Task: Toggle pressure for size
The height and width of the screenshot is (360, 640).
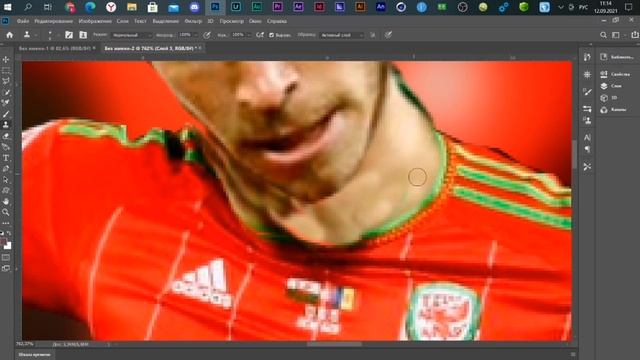Action: pyautogui.click(x=388, y=35)
